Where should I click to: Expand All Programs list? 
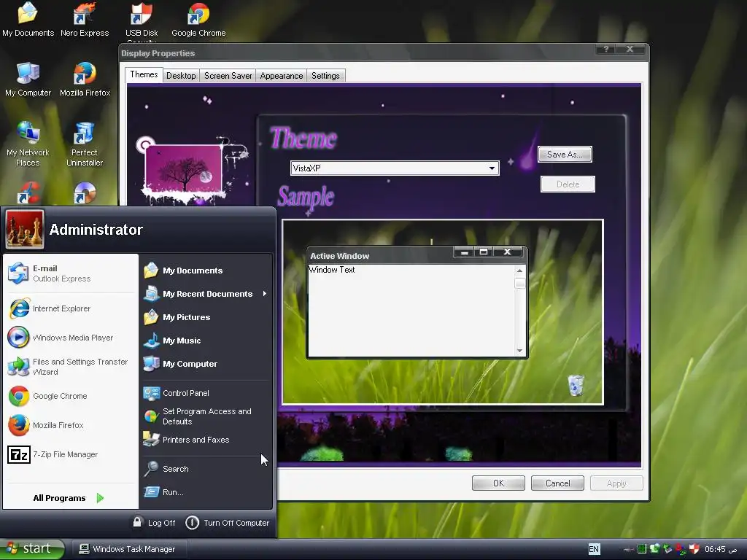[x=69, y=498]
